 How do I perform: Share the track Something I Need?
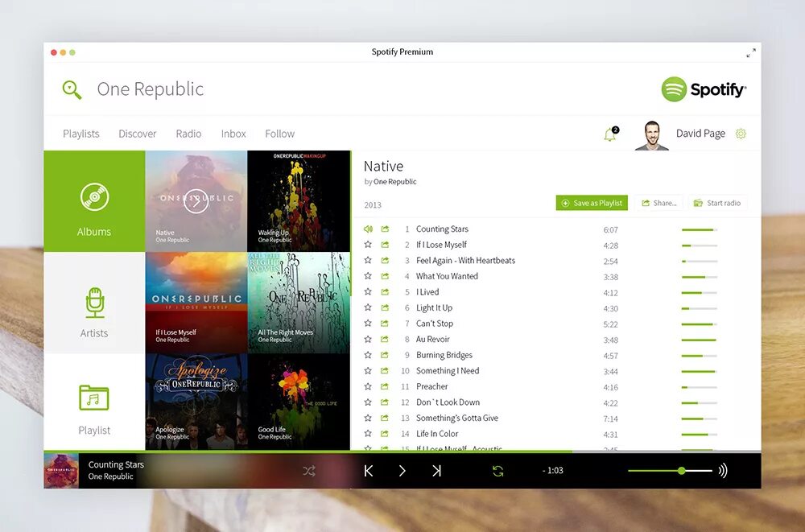(385, 370)
